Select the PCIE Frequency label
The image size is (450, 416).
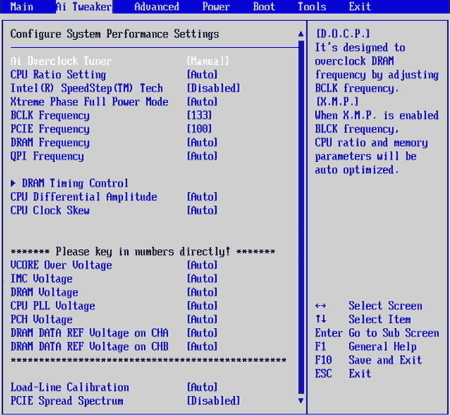50,129
